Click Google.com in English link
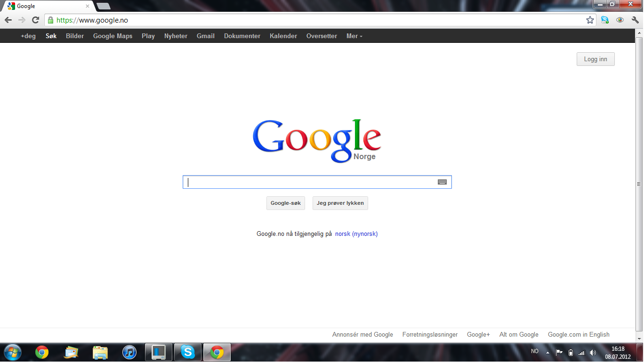The height and width of the screenshot is (363, 644). (579, 334)
